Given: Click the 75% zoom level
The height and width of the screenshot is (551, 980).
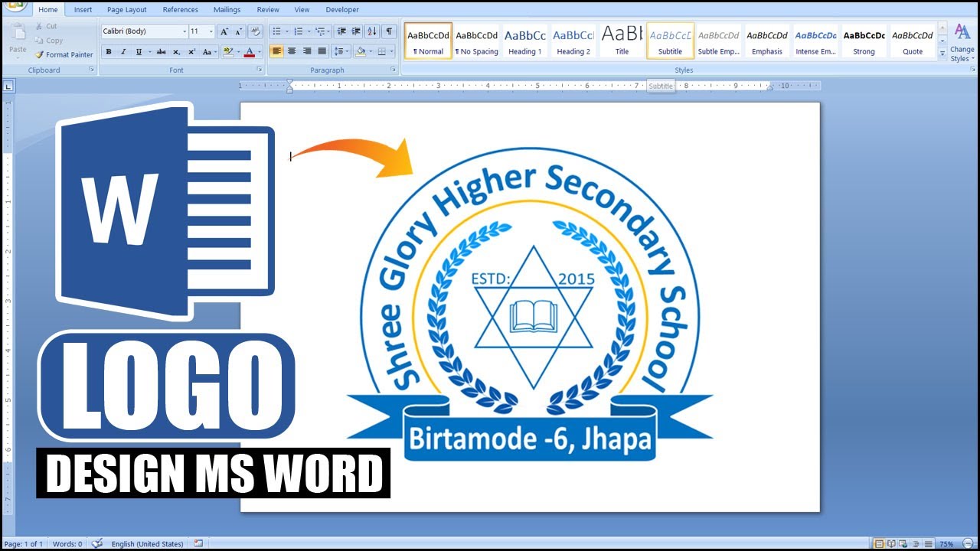Looking at the screenshot, I should click(x=947, y=544).
